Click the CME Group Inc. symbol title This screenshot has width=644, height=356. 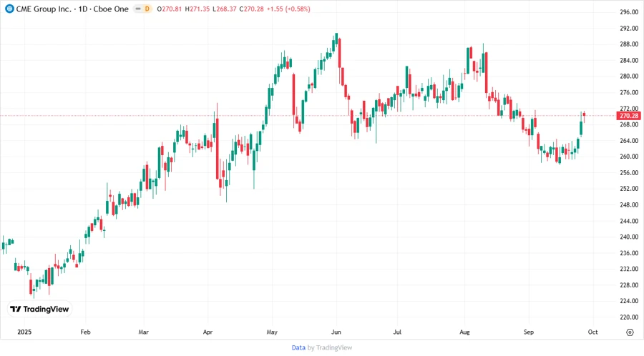tap(44, 9)
